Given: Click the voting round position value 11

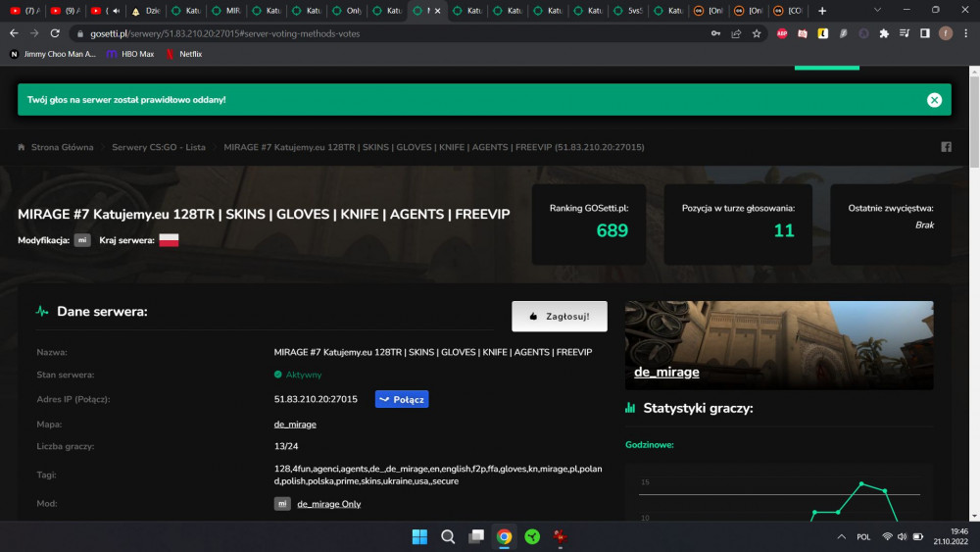Looking at the screenshot, I should click(784, 230).
